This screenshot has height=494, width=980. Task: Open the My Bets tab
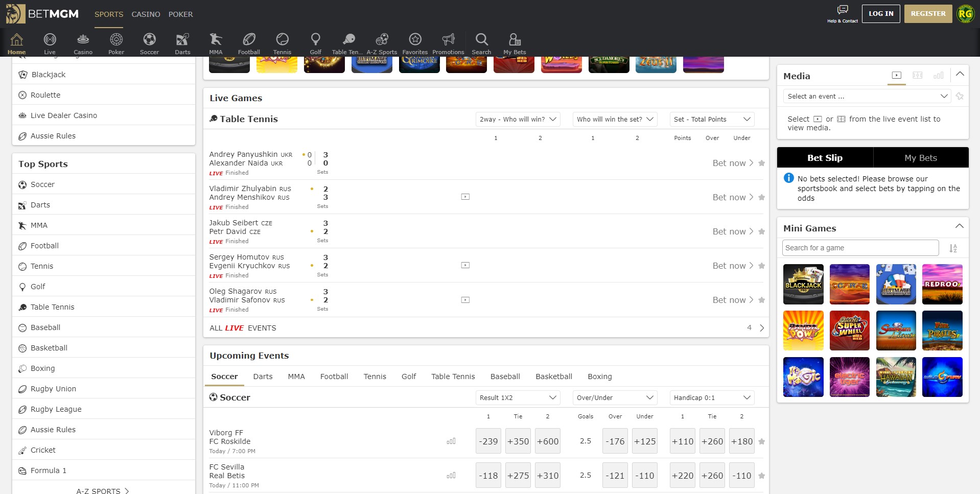coord(921,158)
